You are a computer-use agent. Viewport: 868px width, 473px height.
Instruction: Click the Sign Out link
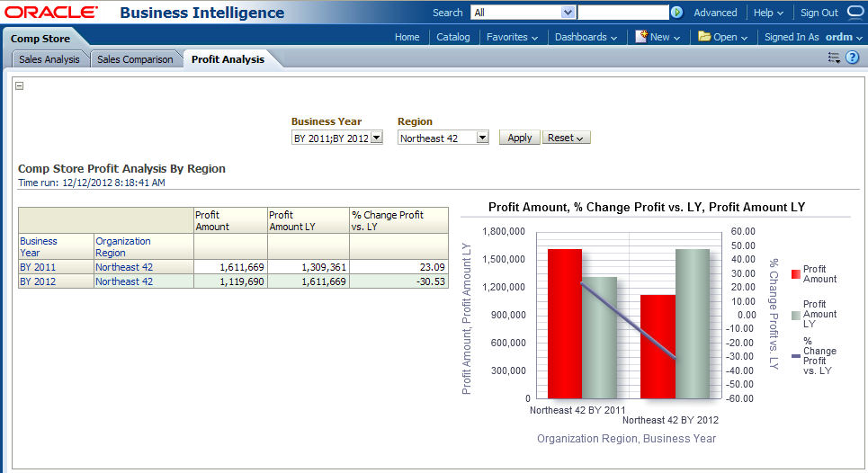(x=819, y=13)
